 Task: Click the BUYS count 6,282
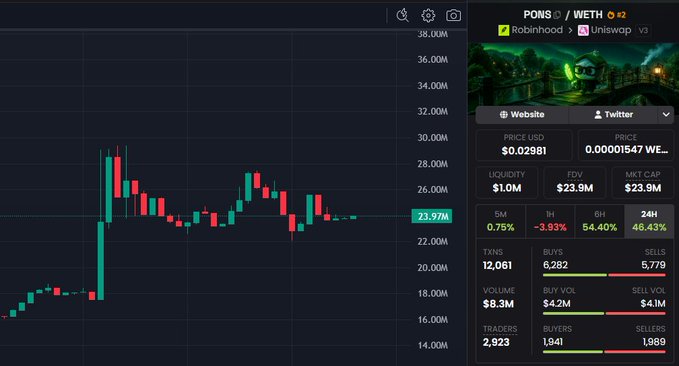555,265
